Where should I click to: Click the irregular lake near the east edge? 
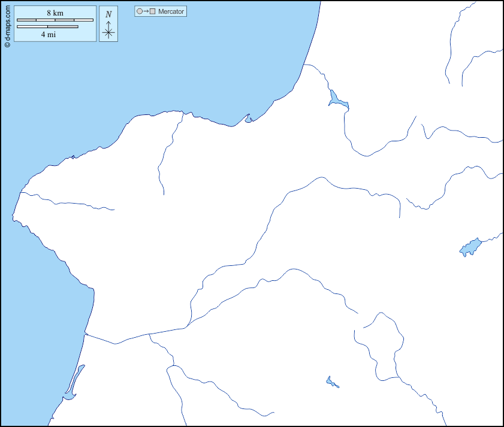pos(470,247)
